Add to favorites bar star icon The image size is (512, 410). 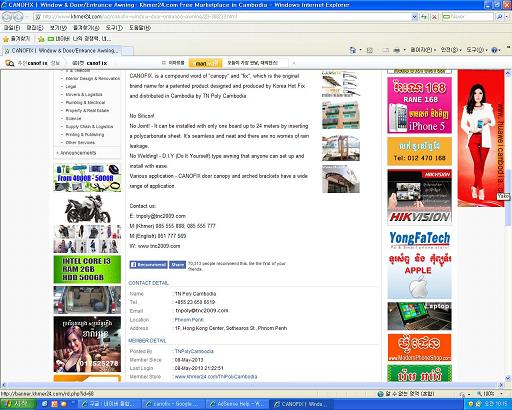coord(41,39)
